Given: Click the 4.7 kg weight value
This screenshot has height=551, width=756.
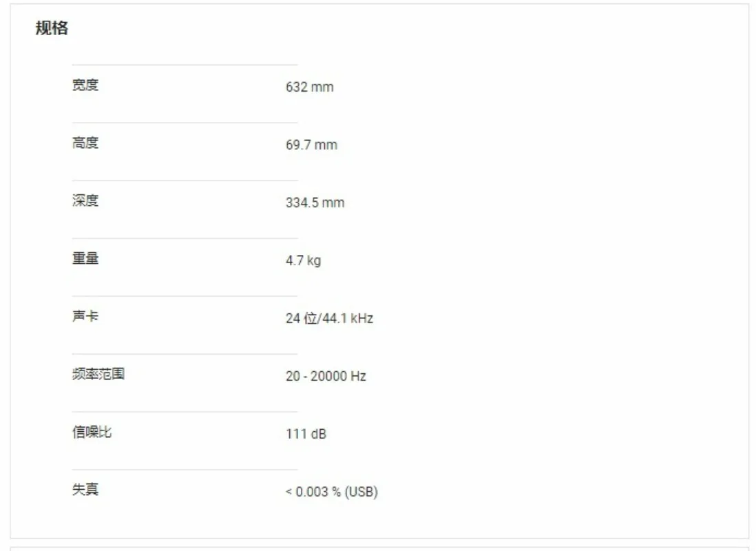Looking at the screenshot, I should pyautogui.click(x=303, y=260).
